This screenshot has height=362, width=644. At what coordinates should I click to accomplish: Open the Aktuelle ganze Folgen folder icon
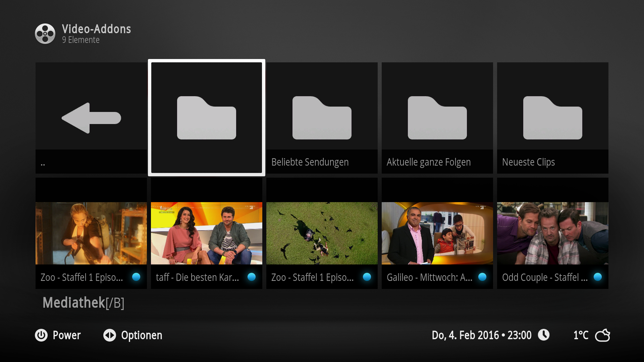(437, 118)
